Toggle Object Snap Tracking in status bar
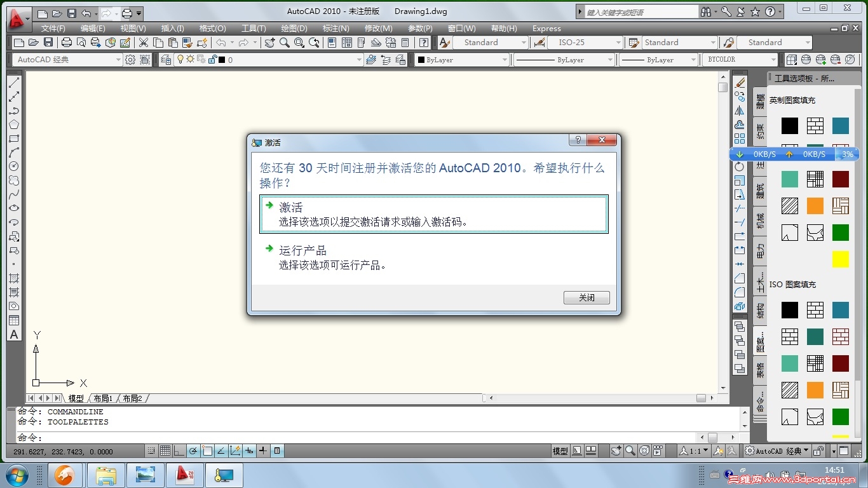 coord(221,451)
